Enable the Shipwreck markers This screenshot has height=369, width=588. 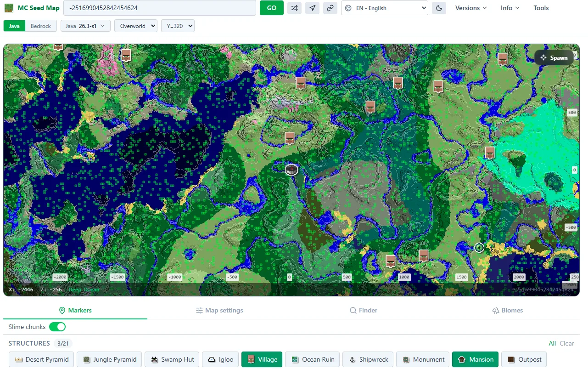(x=369, y=359)
